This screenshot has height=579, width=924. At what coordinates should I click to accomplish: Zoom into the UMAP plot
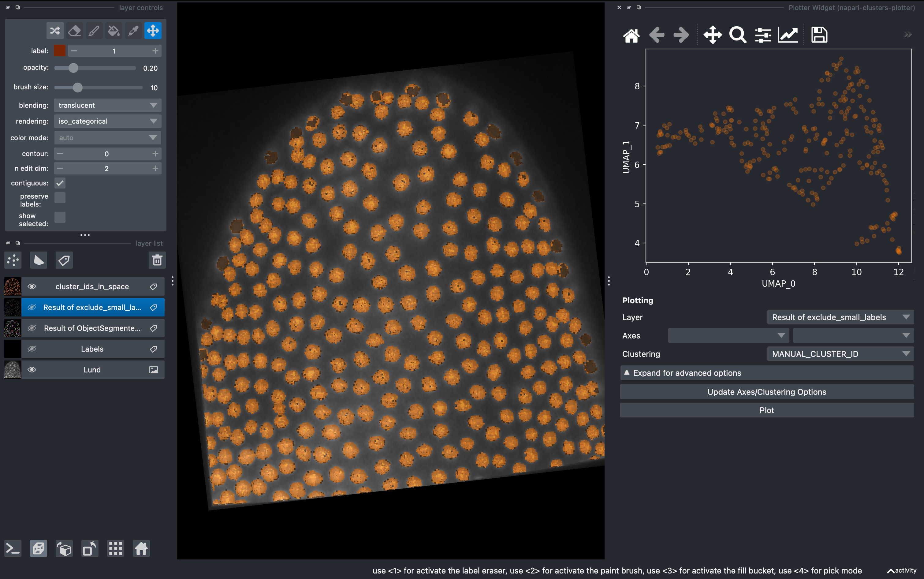coord(737,35)
